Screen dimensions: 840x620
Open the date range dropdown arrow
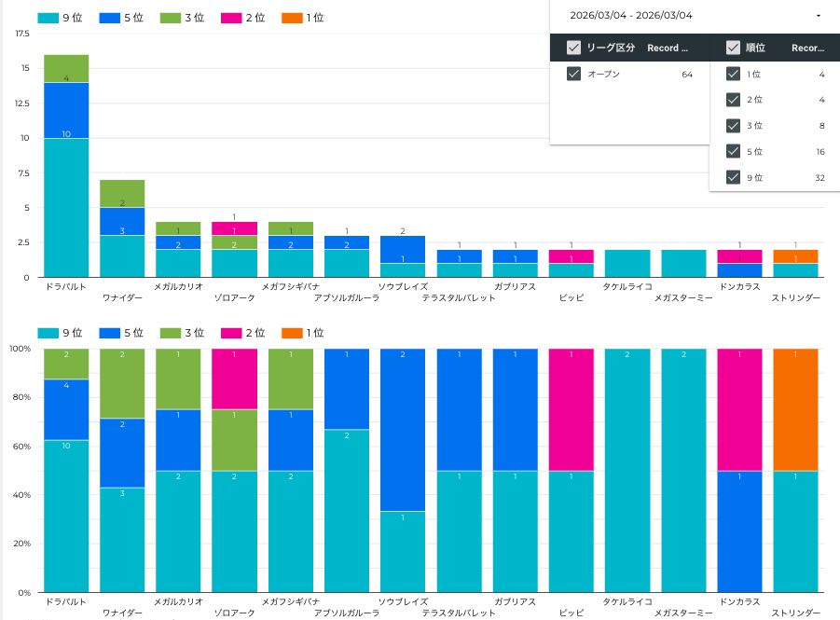[x=818, y=16]
